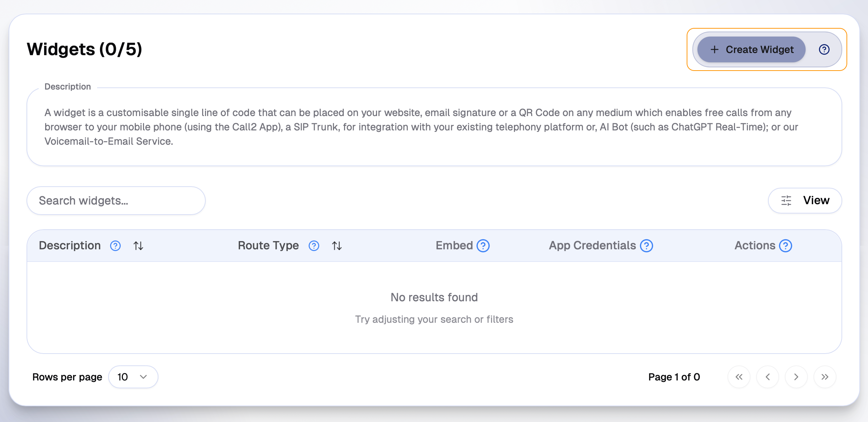Click the sliders icon in View button
This screenshot has width=868, height=422.
pos(786,201)
